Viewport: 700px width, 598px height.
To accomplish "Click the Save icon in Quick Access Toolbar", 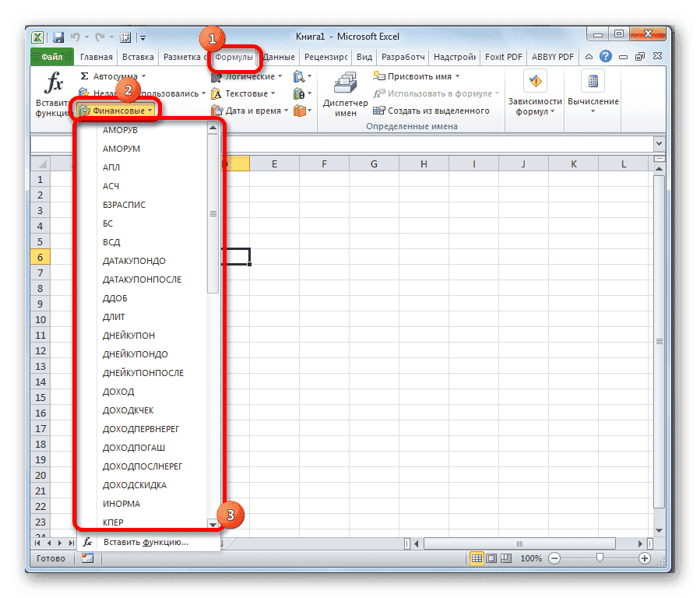I will point(58,37).
